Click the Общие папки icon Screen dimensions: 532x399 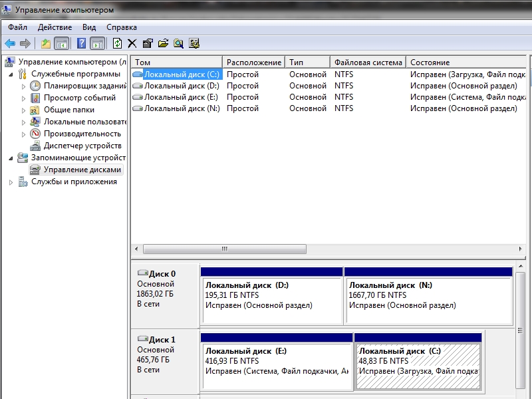(x=35, y=110)
